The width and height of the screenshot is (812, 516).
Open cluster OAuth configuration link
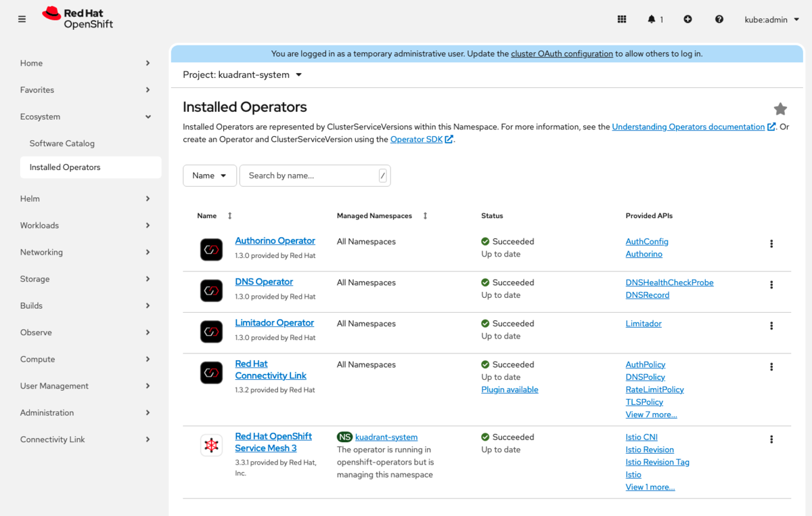(x=562, y=53)
